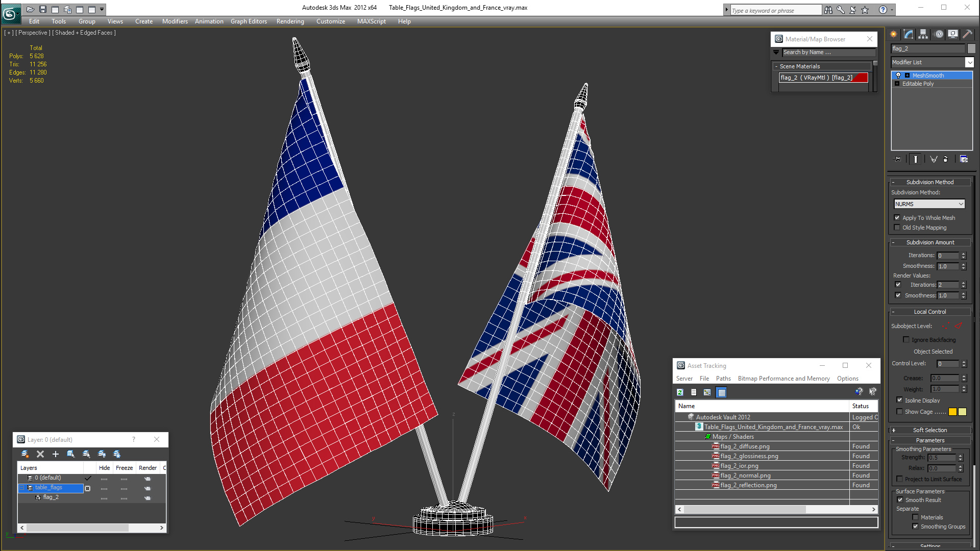Refresh the Asset Tracking list
Image resolution: width=980 pixels, height=551 pixels.
point(680,392)
